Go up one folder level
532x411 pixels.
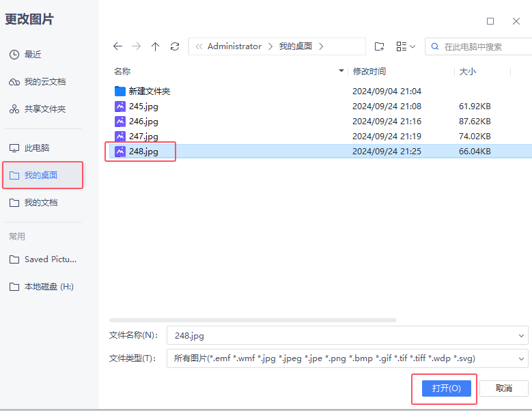pyautogui.click(x=155, y=46)
